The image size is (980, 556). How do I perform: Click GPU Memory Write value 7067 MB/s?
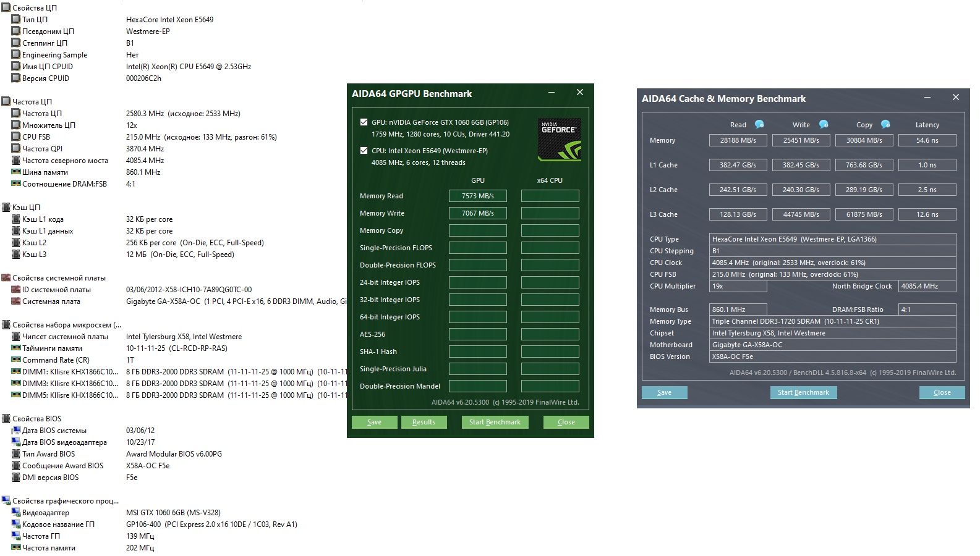coord(478,213)
